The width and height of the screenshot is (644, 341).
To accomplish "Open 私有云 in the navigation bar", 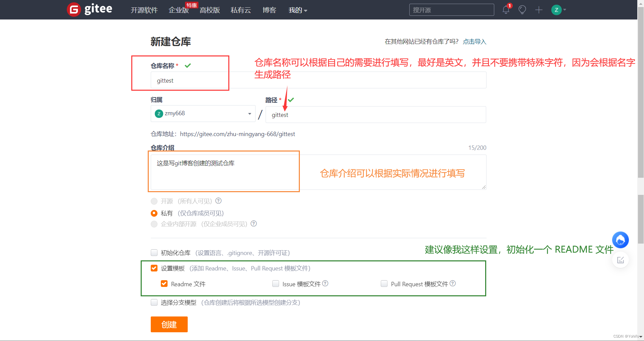I will 241,10.
